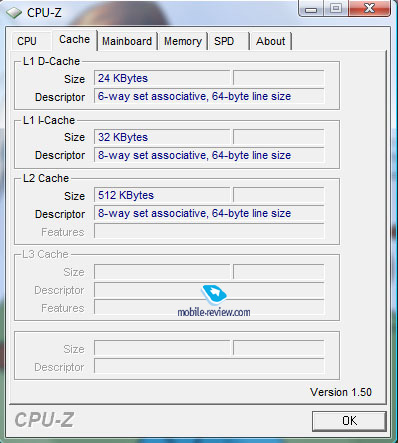This screenshot has height=443, width=398.
Task: Open the Mainboard tab
Action: point(127,41)
